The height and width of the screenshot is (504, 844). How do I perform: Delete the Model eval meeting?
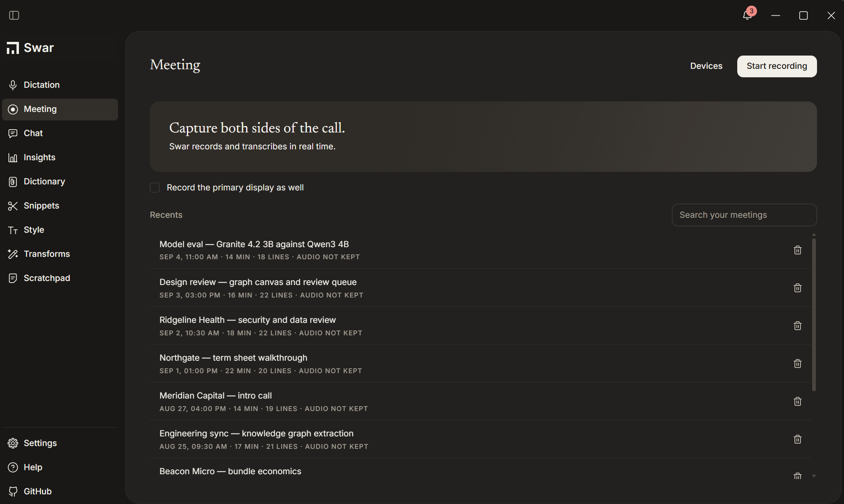tap(797, 250)
